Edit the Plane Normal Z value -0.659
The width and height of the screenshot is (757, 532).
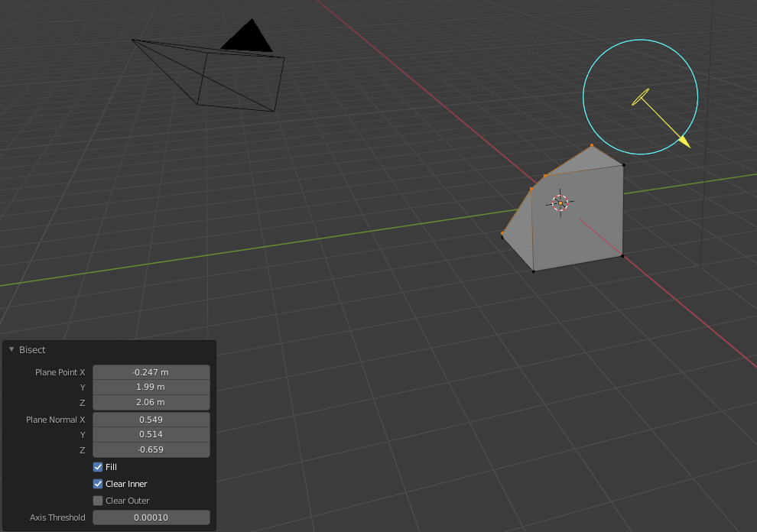pyautogui.click(x=151, y=449)
